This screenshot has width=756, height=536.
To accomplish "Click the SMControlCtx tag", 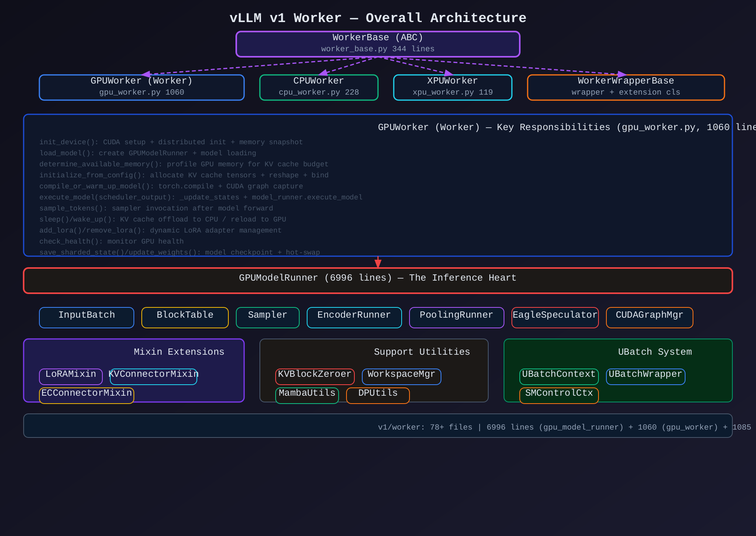I will [x=559, y=395].
